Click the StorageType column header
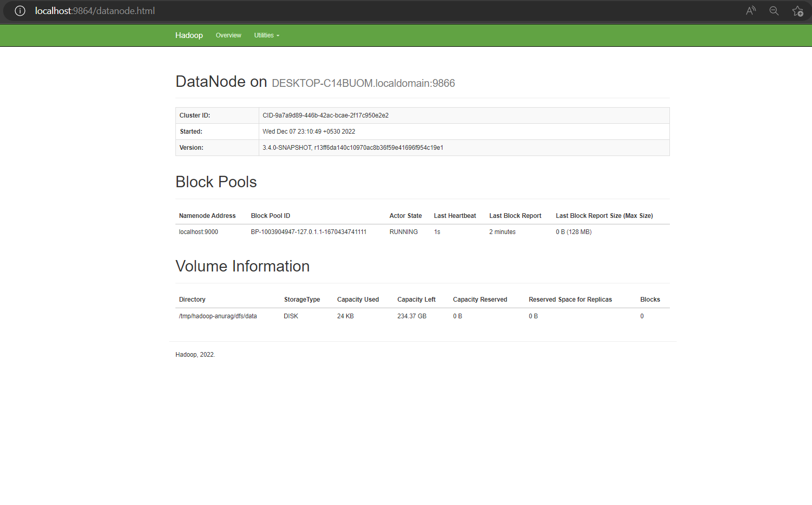 point(302,300)
